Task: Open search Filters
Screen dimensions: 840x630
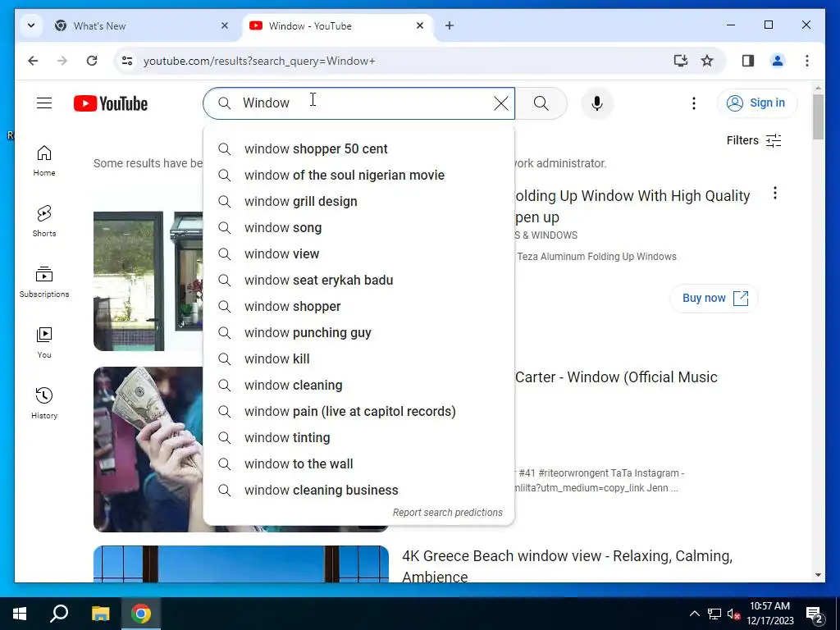Action: pyautogui.click(x=754, y=140)
